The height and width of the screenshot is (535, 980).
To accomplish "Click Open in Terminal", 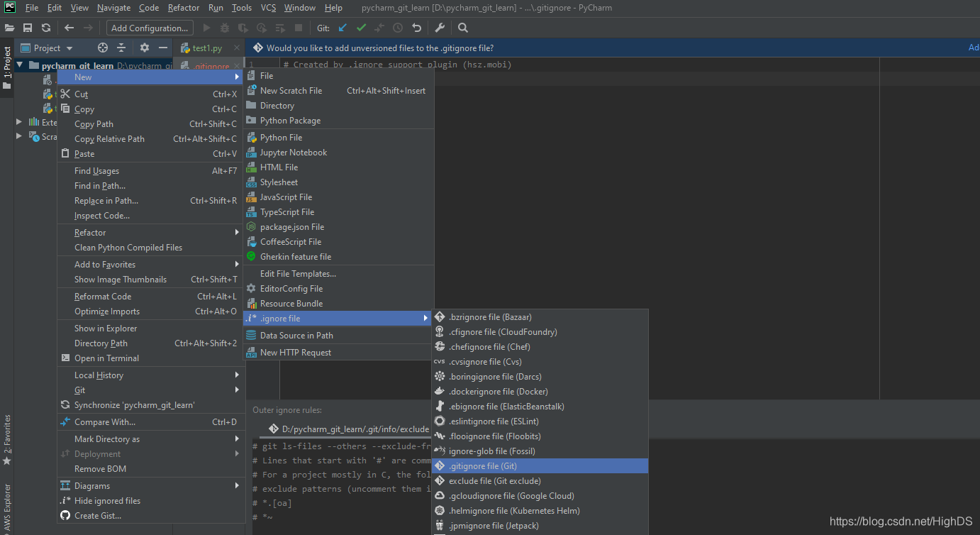I will (x=150, y=358).
